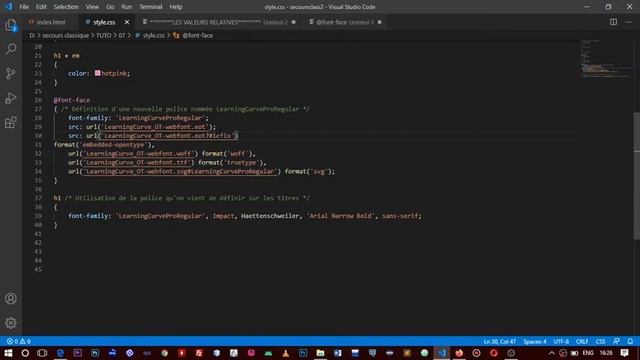The image size is (640, 360).
Task: Open the Selection menu
Action: point(66,7)
